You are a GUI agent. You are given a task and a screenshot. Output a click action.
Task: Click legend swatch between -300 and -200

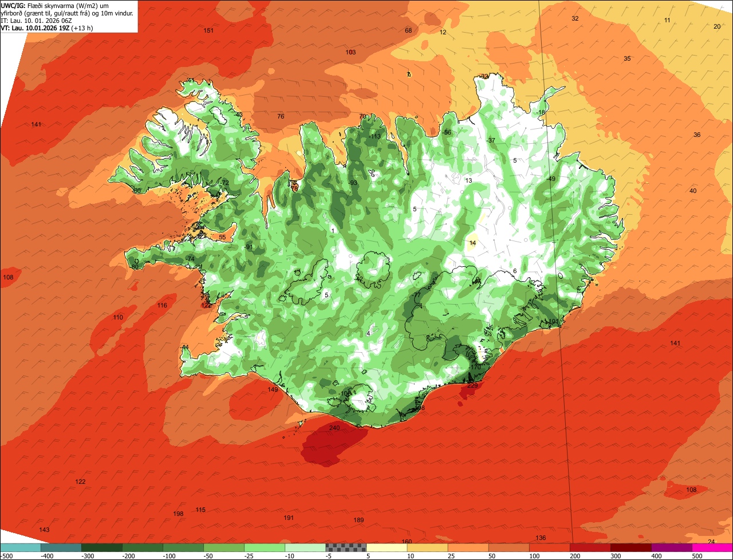point(102,547)
